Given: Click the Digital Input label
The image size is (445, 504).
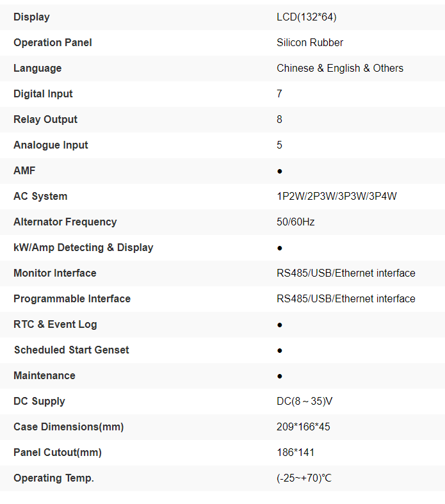Looking at the screenshot, I should coord(43,94).
